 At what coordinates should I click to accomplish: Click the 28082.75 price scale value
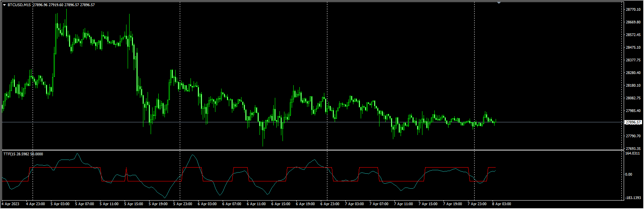click(633, 98)
